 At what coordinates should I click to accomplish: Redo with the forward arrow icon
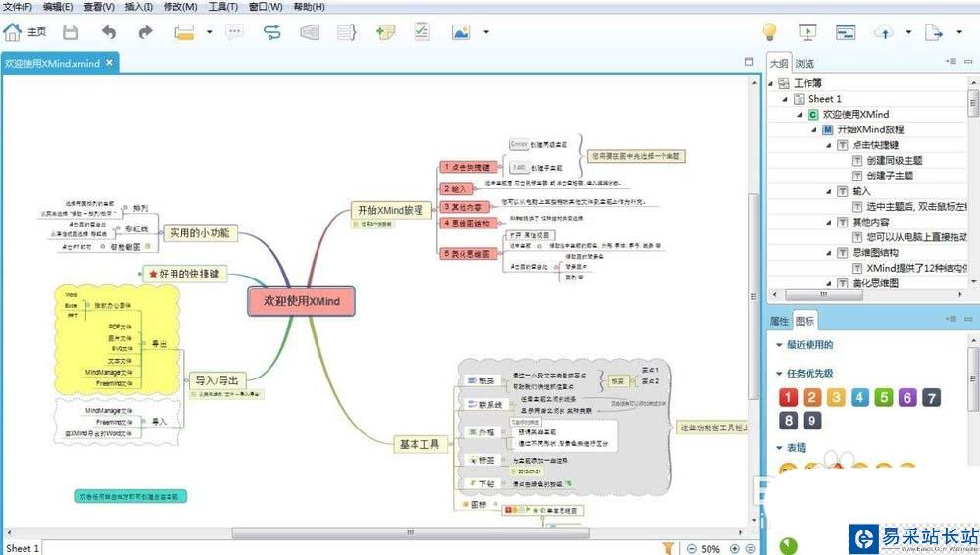(x=146, y=32)
